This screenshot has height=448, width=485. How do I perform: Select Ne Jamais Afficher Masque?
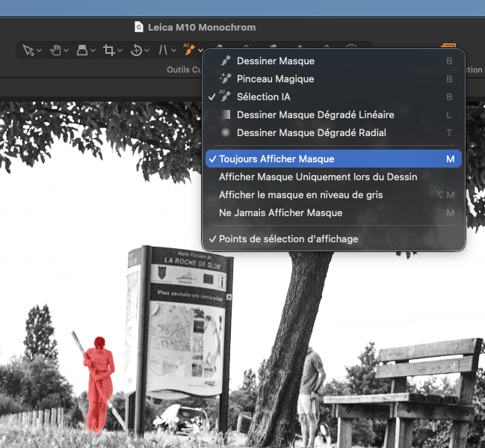pos(280,213)
